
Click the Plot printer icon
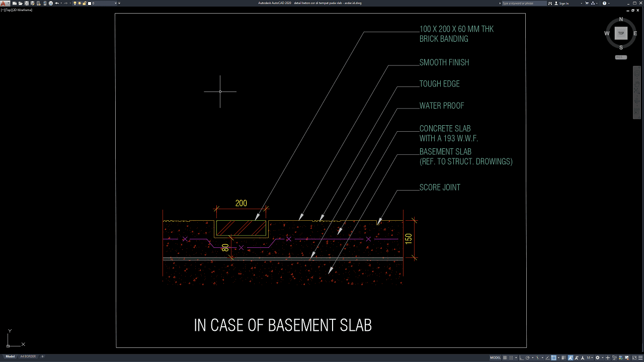coord(50,3)
